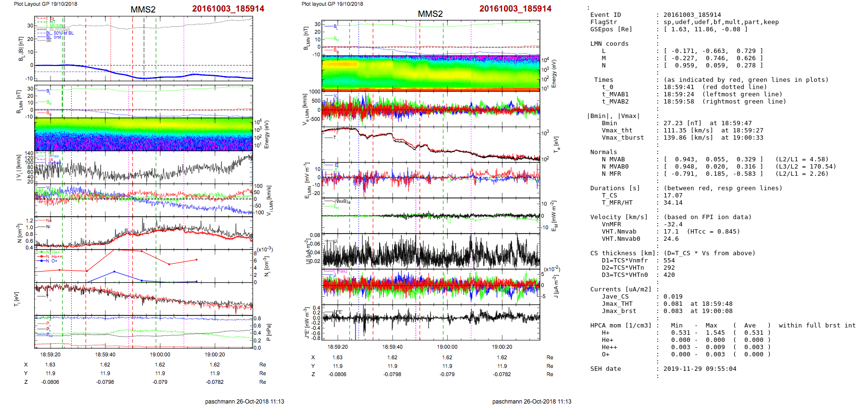Click the J*E panel at right plot bottom
Screen dimensions: 868x405
pyautogui.click(x=430, y=322)
